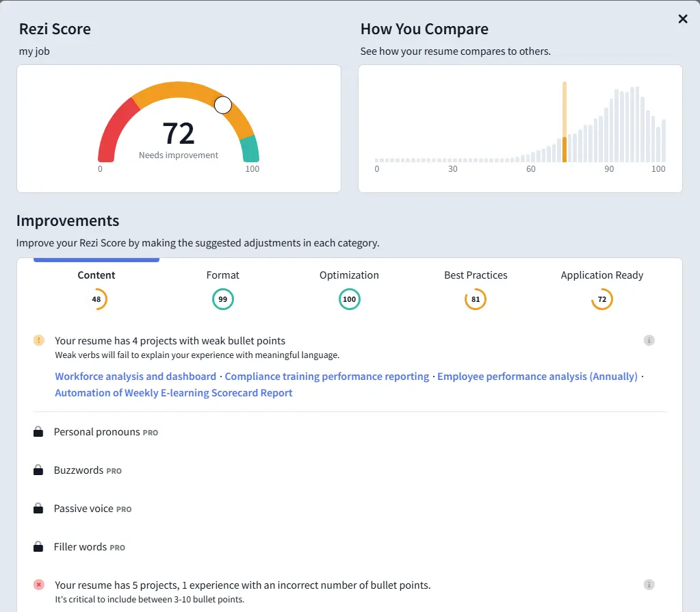
Task: Click the Filler words PRO item
Action: 89,547
